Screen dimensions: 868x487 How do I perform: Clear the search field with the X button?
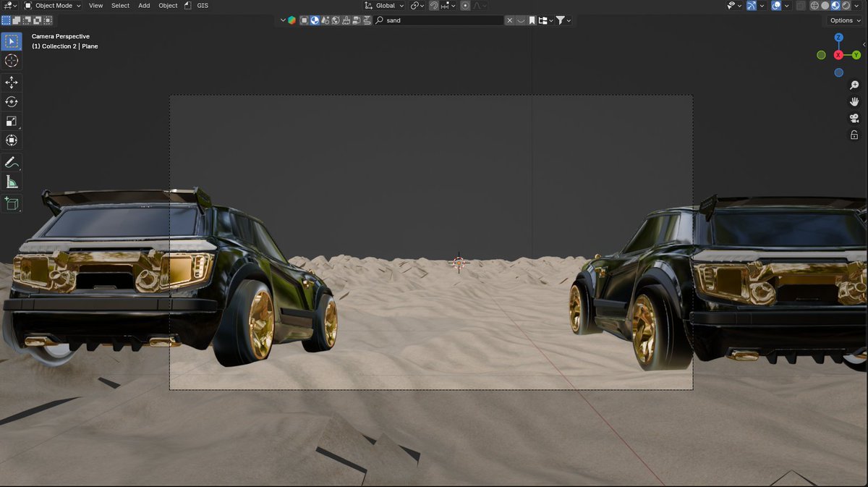(x=509, y=20)
